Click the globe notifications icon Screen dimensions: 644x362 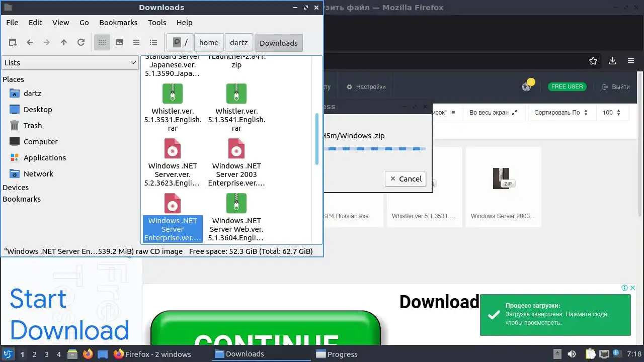527,86
